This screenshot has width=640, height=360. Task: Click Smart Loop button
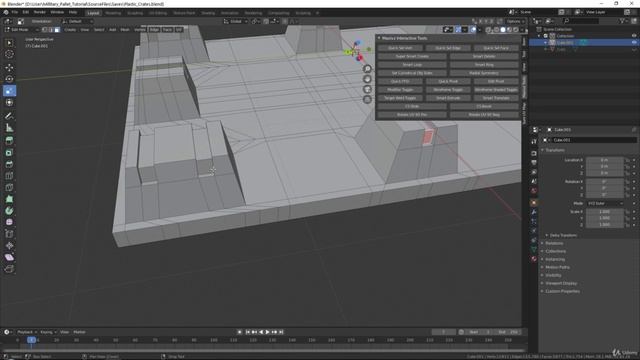412,64
